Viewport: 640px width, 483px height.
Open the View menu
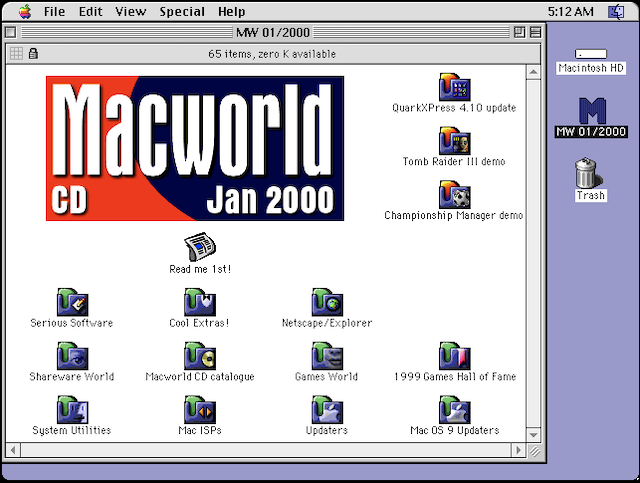coord(130,11)
